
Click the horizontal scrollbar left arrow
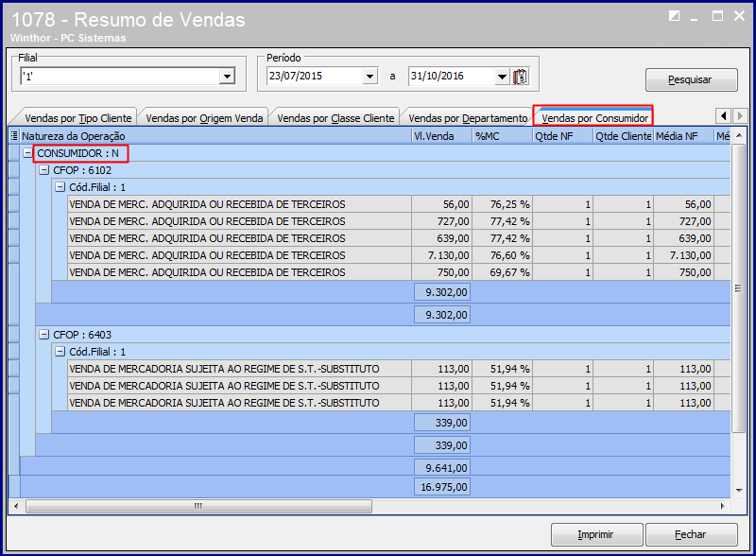coord(16,506)
